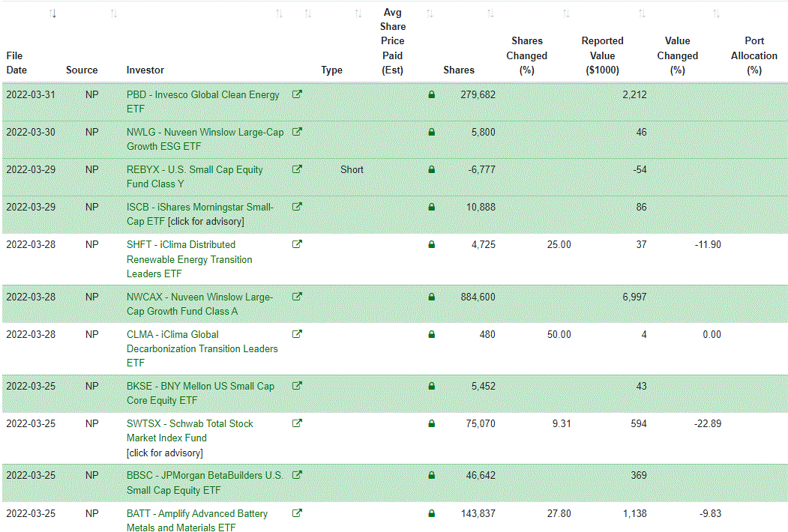This screenshot has height=532, width=788.
Task: Open REBYX - U.S. Small Cap Equity Fund
Action: [x=194, y=177]
